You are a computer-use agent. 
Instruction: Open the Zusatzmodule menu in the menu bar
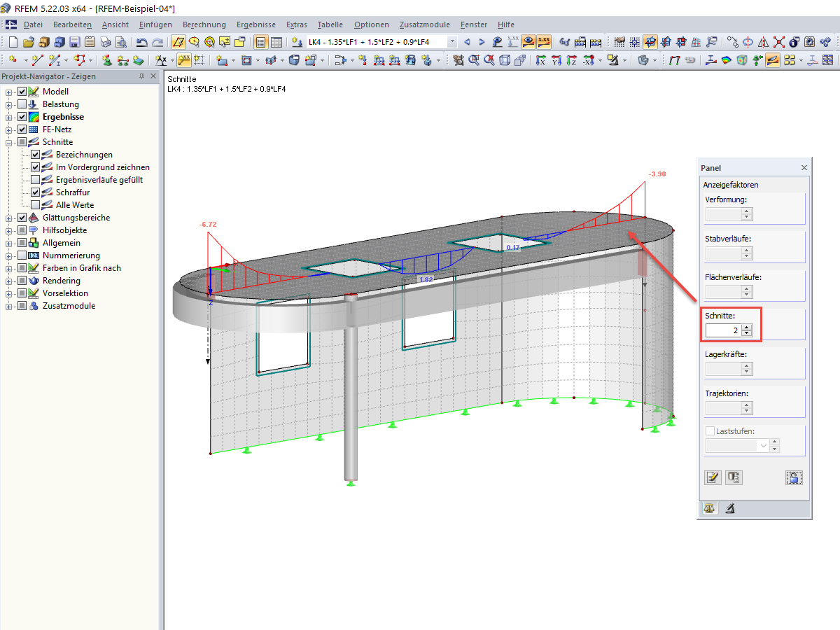424,24
